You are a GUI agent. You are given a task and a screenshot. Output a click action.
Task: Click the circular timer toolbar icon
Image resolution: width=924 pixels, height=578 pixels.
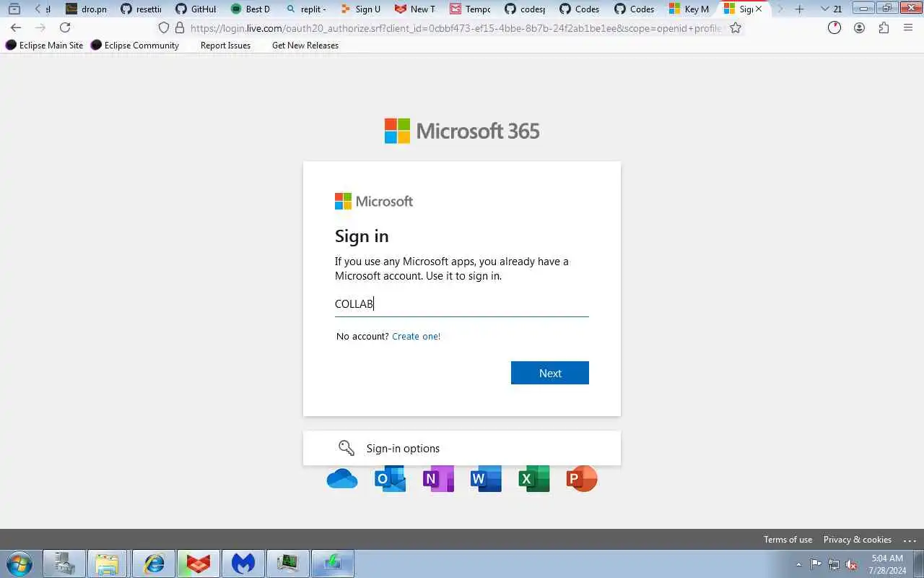click(834, 27)
